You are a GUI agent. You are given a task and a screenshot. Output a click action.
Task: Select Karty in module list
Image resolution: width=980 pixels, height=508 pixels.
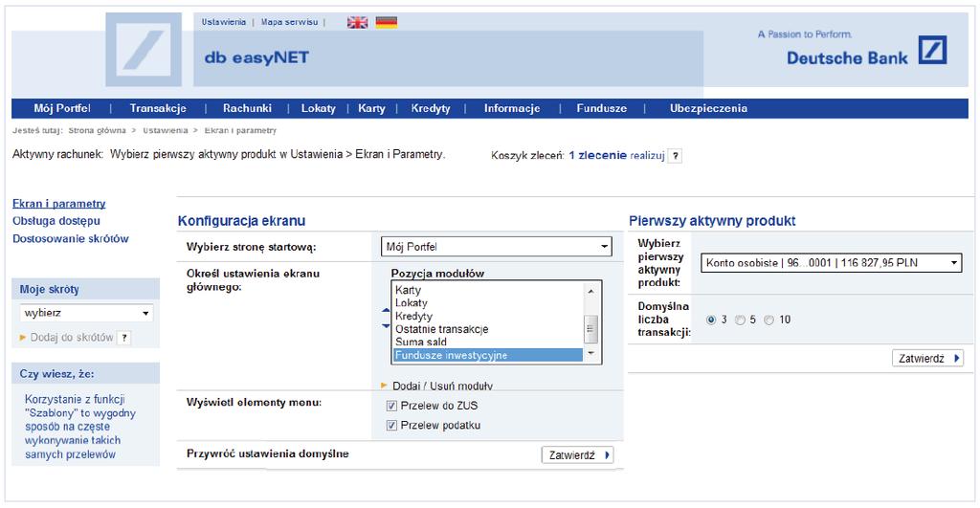488,290
